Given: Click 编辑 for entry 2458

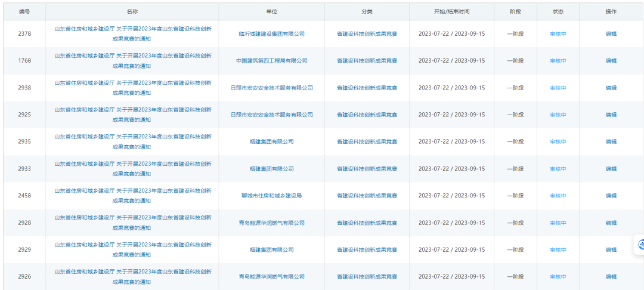Looking at the screenshot, I should (x=611, y=196).
